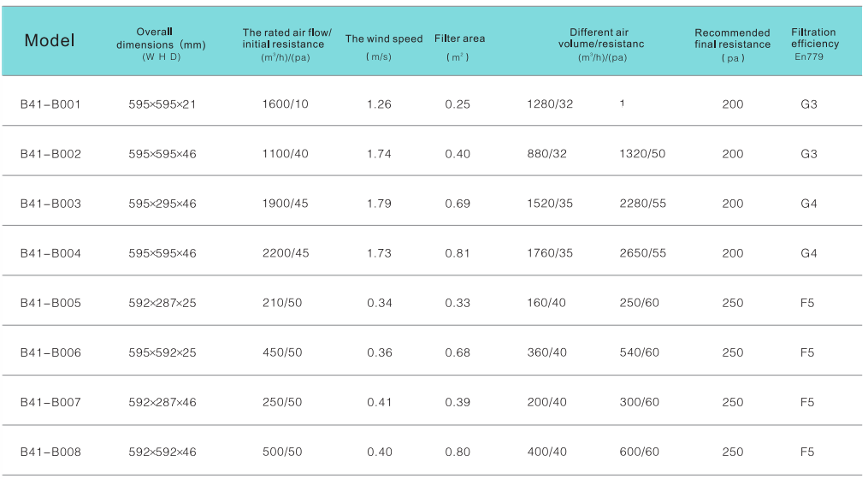
Task: Click the 592×287×46 dimensions cell
Action: tap(162, 402)
